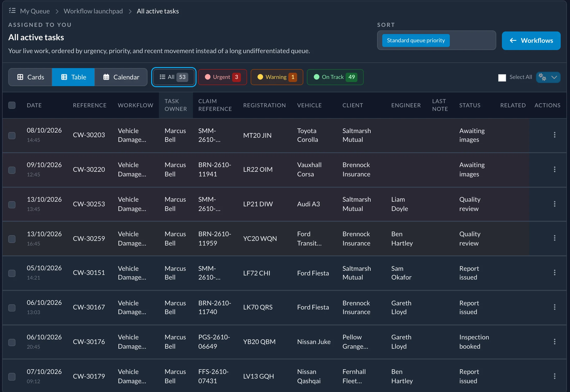The image size is (570, 392).
Task: Click Nissan Juke vehicle cell
Action: point(314,342)
